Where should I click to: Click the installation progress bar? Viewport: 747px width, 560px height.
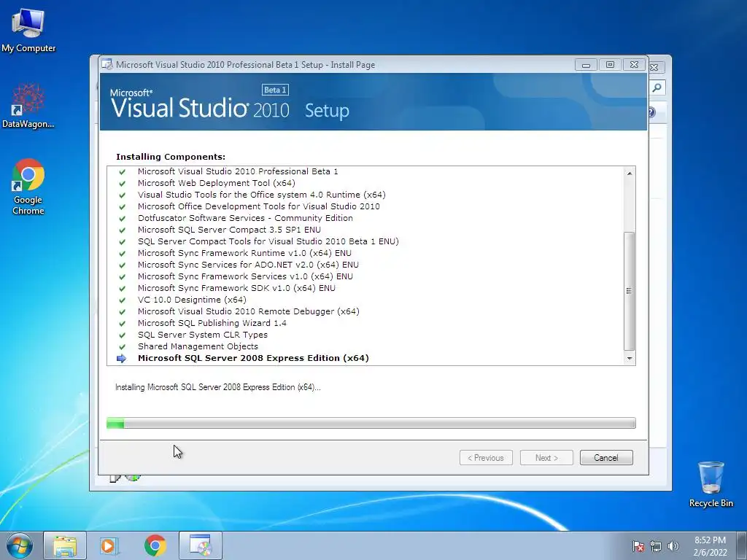point(371,423)
